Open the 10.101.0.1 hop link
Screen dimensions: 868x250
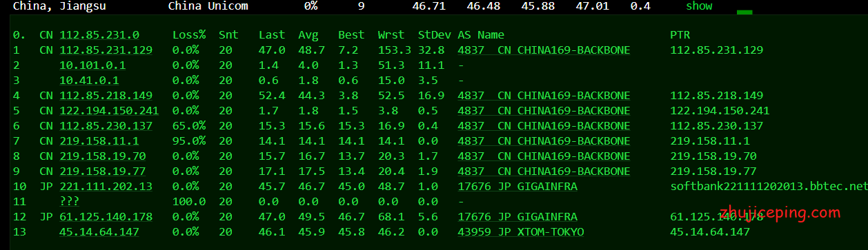tap(92, 65)
